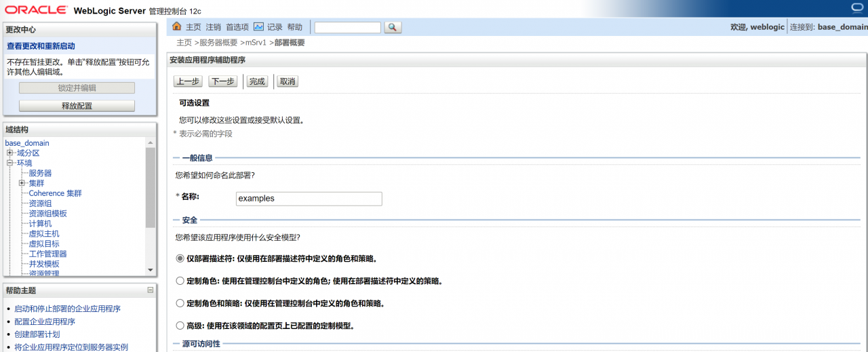Viewport: 868px width, 352px height.
Task: Click the record chart icon
Action: (x=258, y=27)
